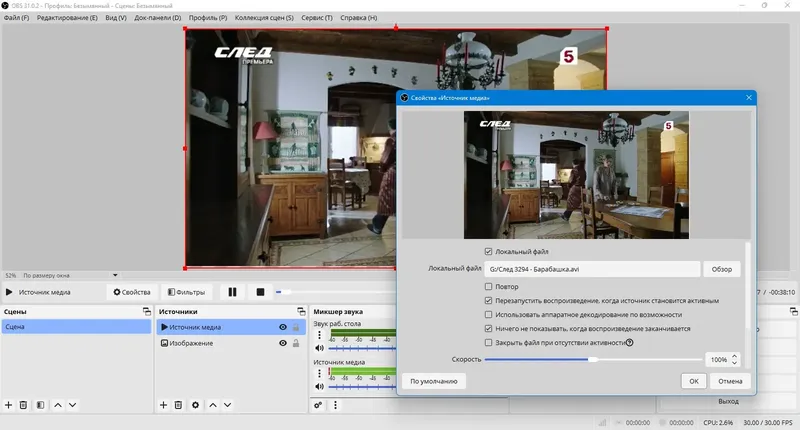Open the Справка (H) menu

click(x=359, y=17)
